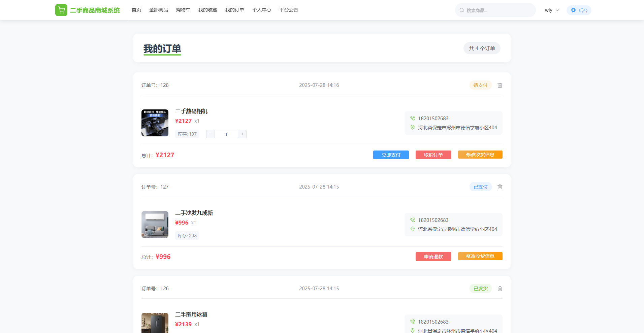Open 平台公告 in top navigation
This screenshot has width=644, height=333.
pyautogui.click(x=289, y=10)
